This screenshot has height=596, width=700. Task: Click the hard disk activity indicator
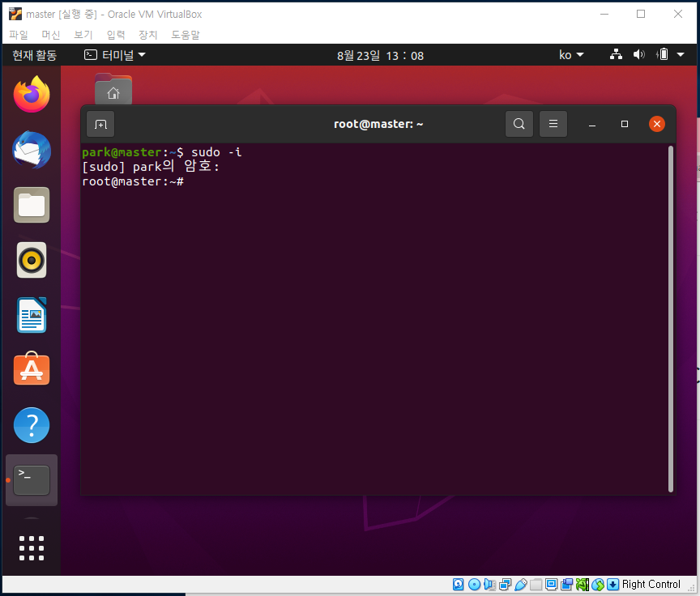(x=458, y=585)
